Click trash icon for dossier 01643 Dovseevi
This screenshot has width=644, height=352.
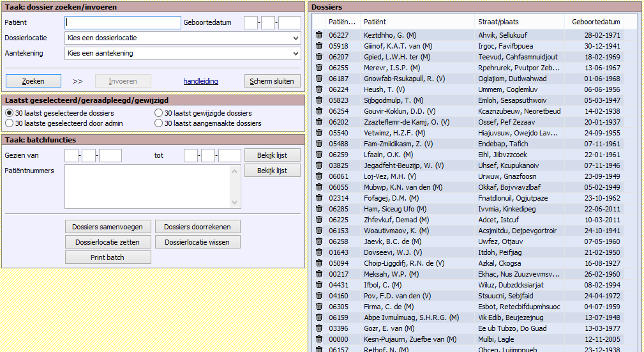click(x=319, y=252)
